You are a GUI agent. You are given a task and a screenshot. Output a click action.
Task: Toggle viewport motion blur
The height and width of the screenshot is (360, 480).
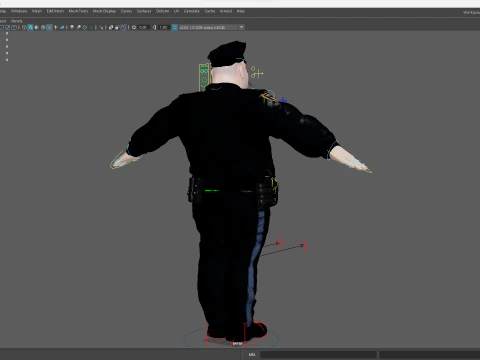79,27
